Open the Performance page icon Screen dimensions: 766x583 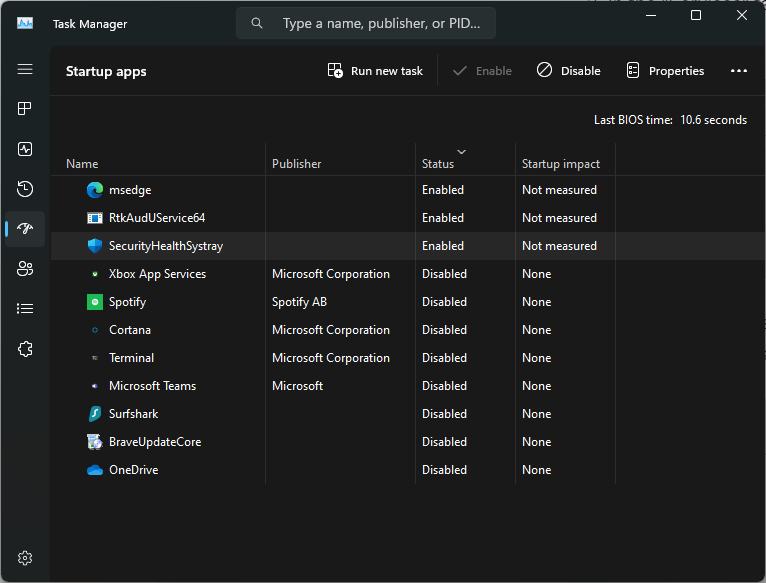pos(25,149)
